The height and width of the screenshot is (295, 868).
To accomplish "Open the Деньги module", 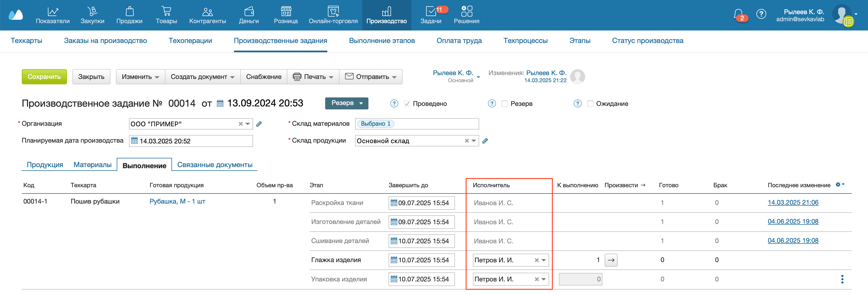I will tap(249, 15).
